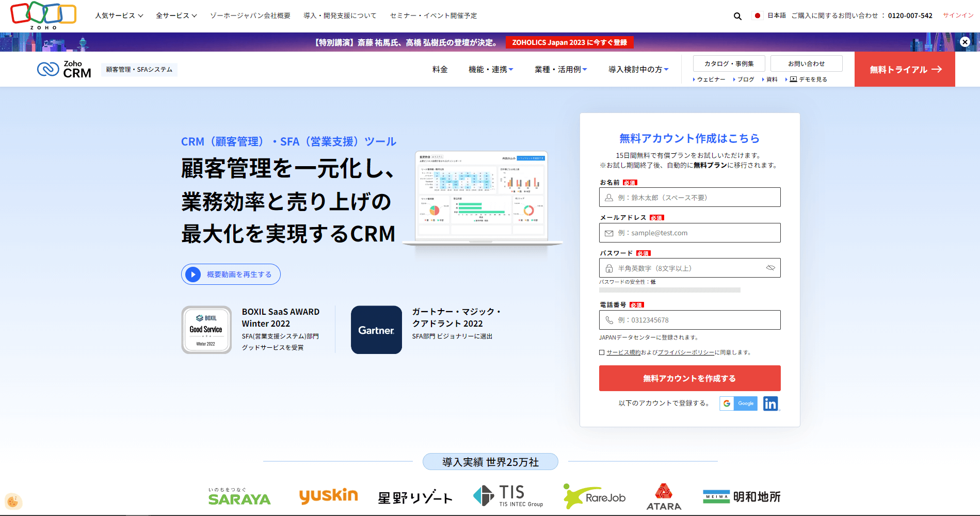
Task: Open the サービス規約 link
Action: (623, 352)
